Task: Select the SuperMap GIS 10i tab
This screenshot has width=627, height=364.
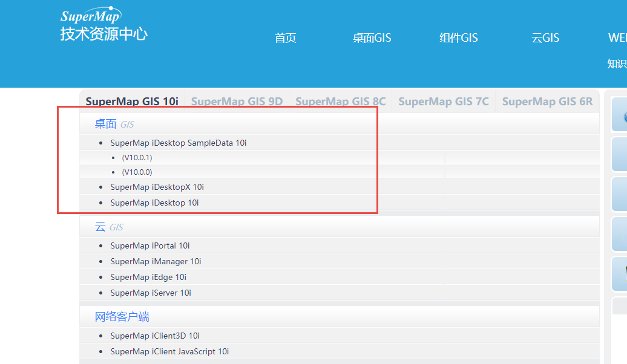Action: (x=132, y=102)
